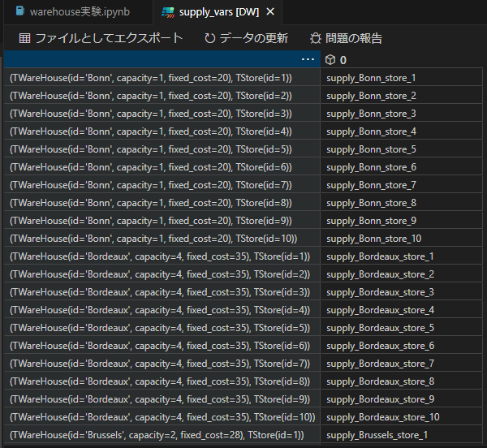Click index row Bonn capacity=1 TStore(id=1)

point(162,78)
